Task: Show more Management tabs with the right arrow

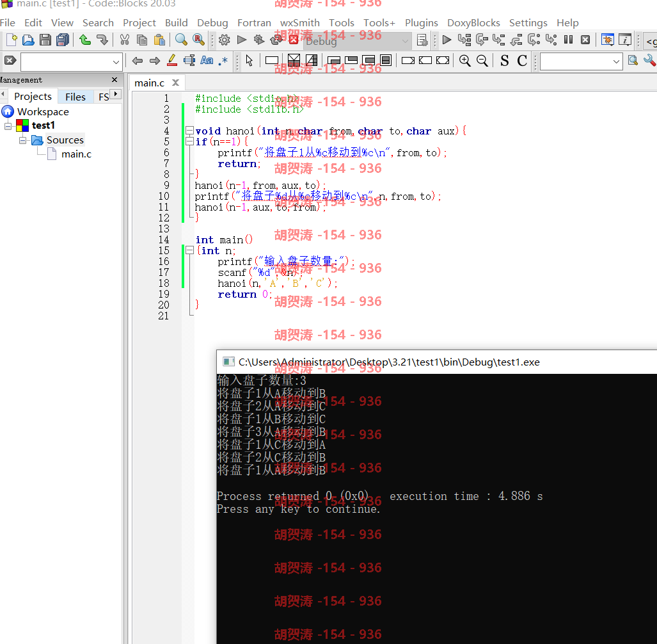Action: coord(116,94)
